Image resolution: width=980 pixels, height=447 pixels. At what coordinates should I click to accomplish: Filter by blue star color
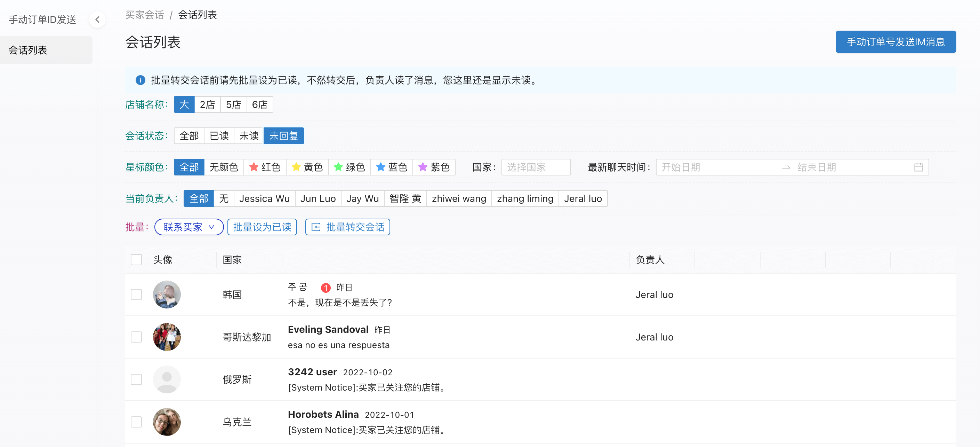pyautogui.click(x=392, y=167)
